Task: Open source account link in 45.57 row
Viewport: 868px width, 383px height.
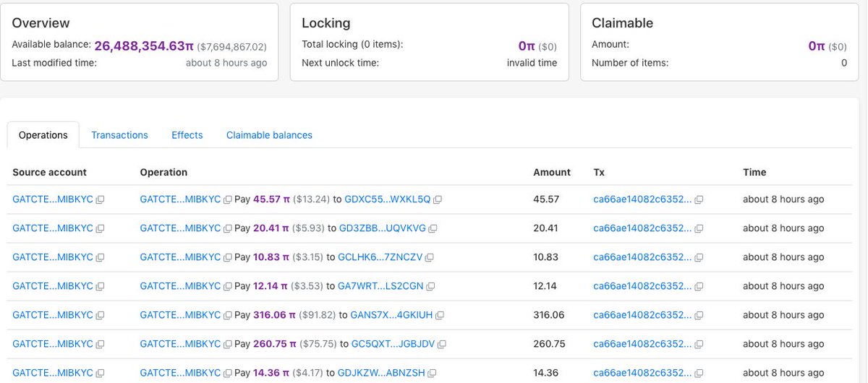Action: point(53,199)
